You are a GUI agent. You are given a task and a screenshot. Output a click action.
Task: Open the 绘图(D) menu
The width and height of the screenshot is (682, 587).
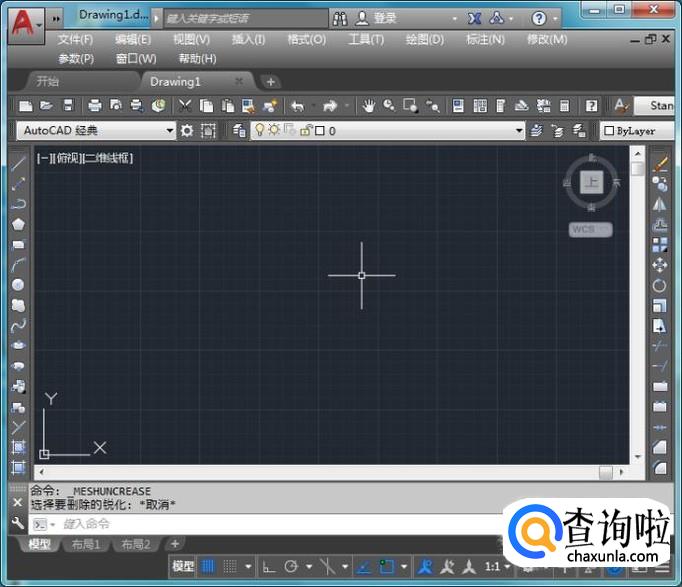425,39
